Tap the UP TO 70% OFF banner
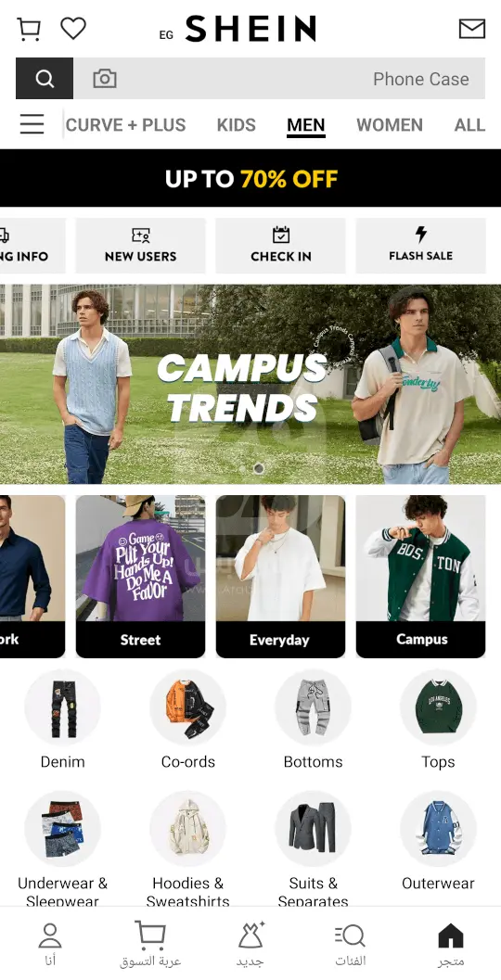The height and width of the screenshot is (980, 501). (x=250, y=178)
